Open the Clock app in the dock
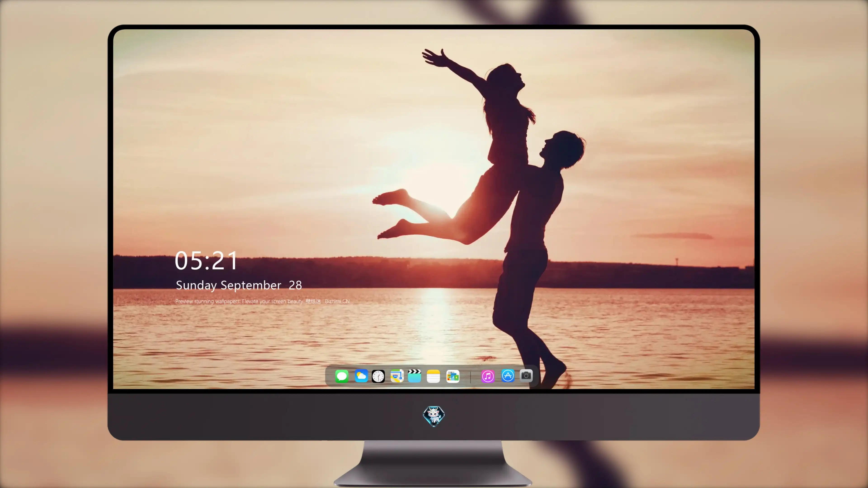Screen dimensions: 868x488 [378, 376]
